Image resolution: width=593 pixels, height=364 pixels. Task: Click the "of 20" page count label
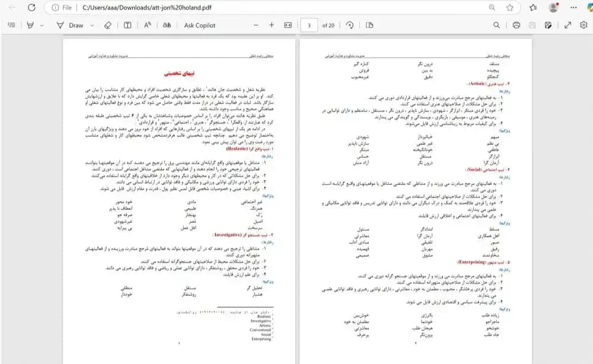[x=329, y=25]
